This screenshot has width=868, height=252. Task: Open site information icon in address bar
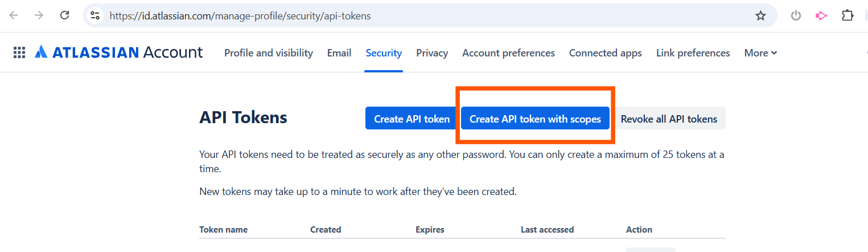(x=95, y=16)
